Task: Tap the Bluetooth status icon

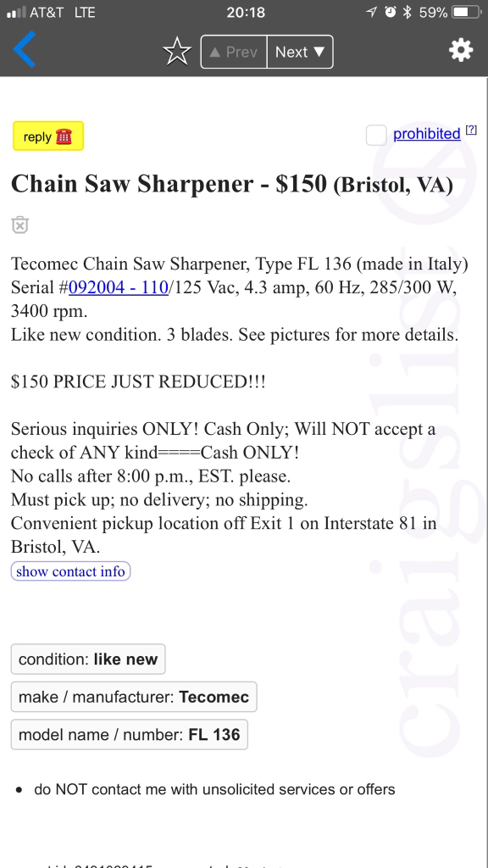Action: point(408,12)
